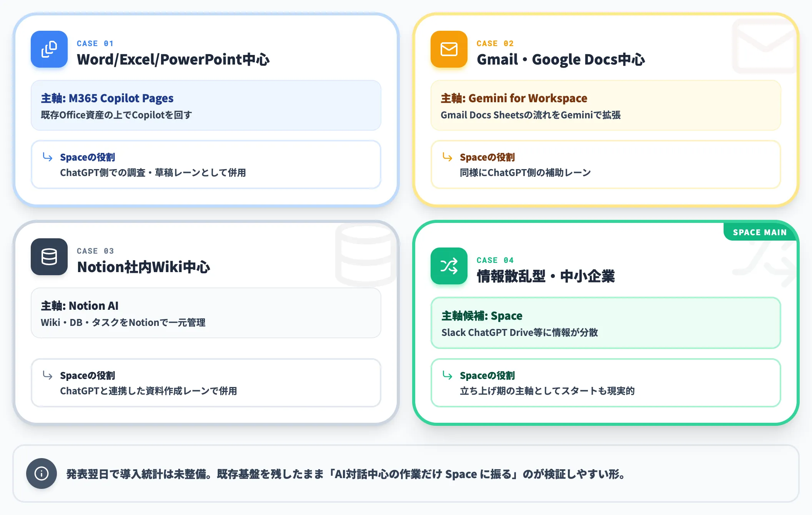Click 主軸: M365 Copilot Pages text

[107, 98]
